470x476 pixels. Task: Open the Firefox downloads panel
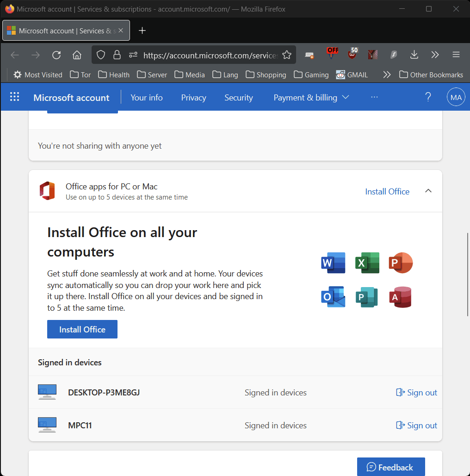click(414, 55)
